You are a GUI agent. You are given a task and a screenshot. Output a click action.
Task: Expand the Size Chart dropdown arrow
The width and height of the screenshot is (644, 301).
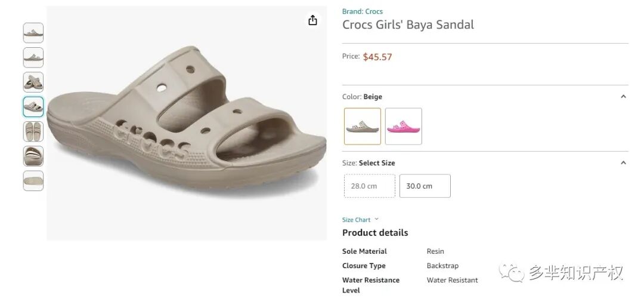click(376, 219)
